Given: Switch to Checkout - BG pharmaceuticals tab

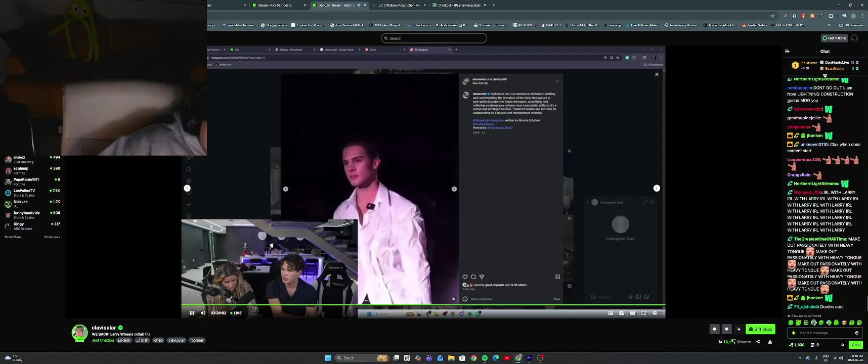Looking at the screenshot, I should tap(460, 5).
